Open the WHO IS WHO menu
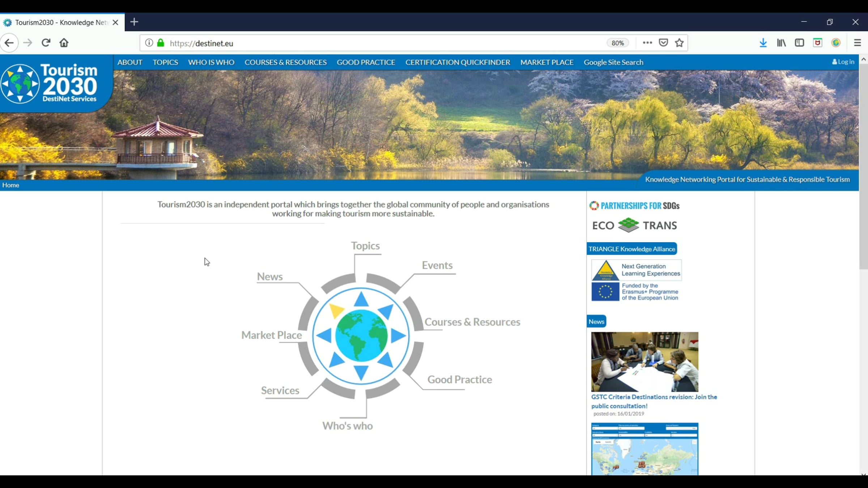 coord(211,62)
